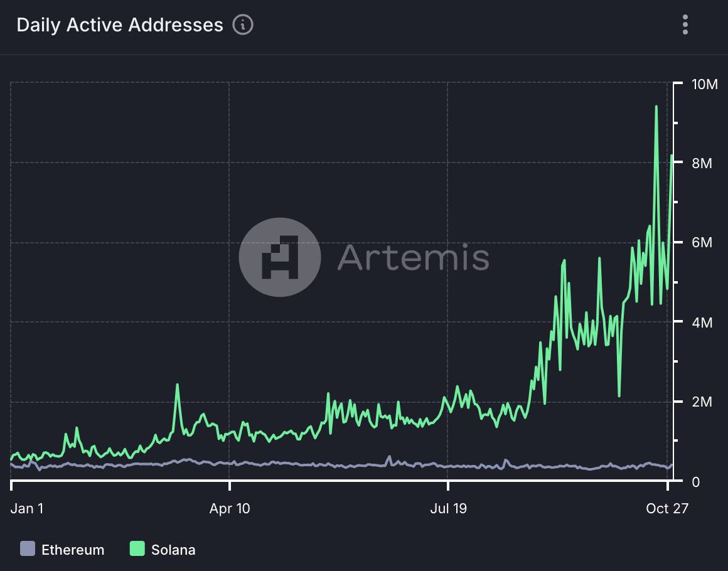Click the Oct 27 x-axis label
This screenshot has height=571, width=728.
coord(667,508)
